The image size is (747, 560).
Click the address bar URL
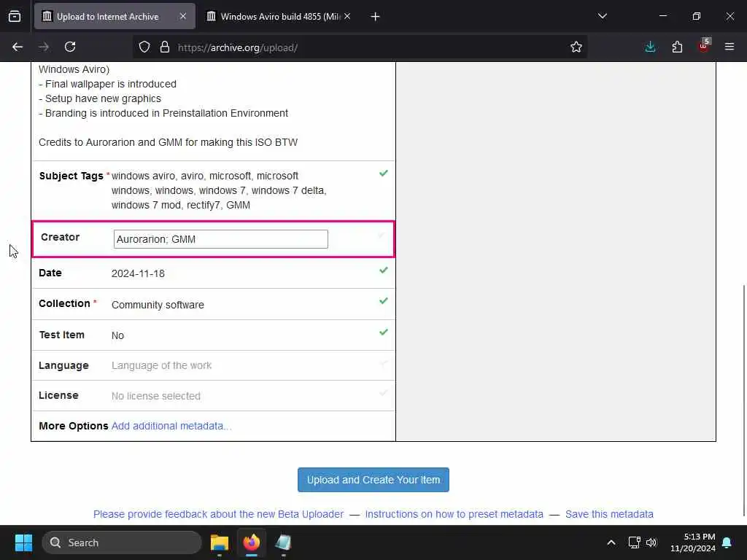[237, 47]
